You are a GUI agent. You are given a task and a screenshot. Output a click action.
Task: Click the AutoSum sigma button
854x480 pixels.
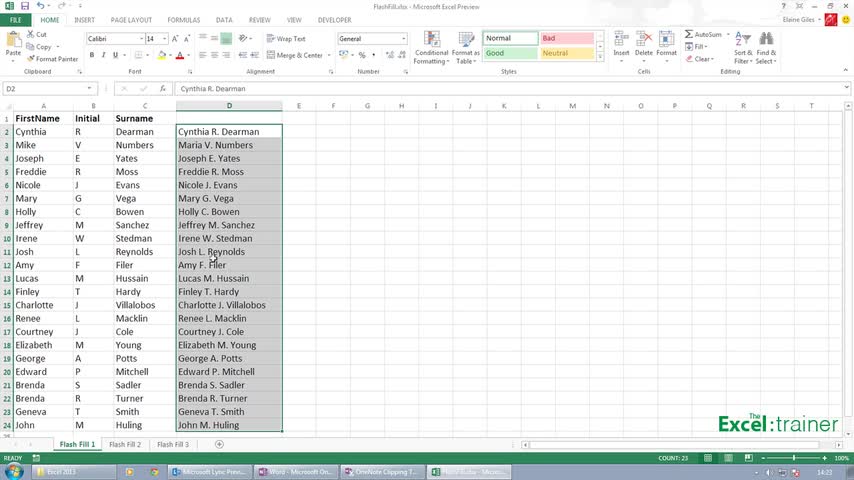703,34
